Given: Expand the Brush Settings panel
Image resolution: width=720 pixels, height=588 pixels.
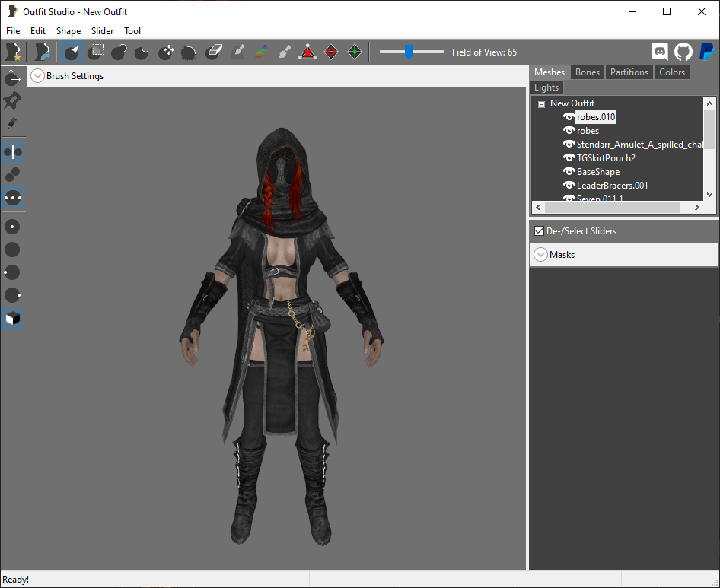Looking at the screenshot, I should [x=37, y=76].
